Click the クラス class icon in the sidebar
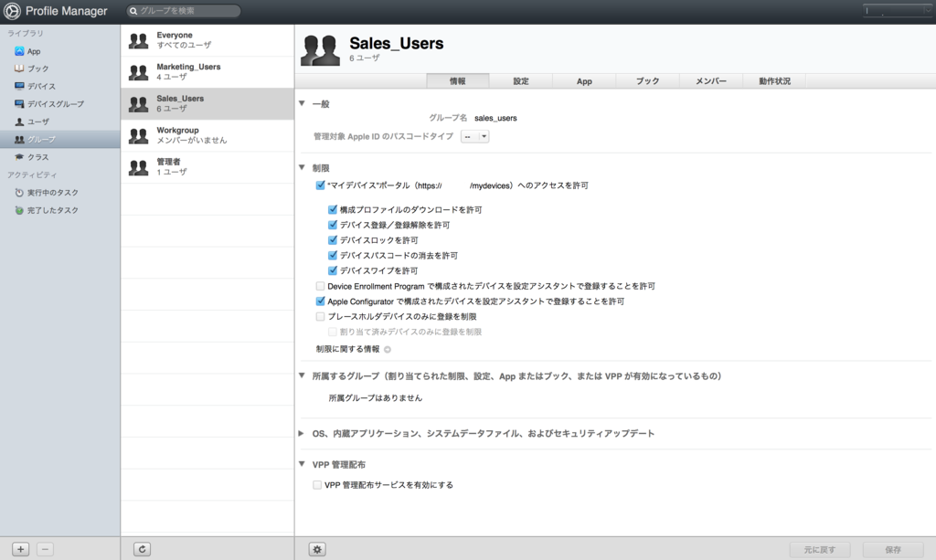Viewport: 936px width, 560px height. [x=19, y=157]
